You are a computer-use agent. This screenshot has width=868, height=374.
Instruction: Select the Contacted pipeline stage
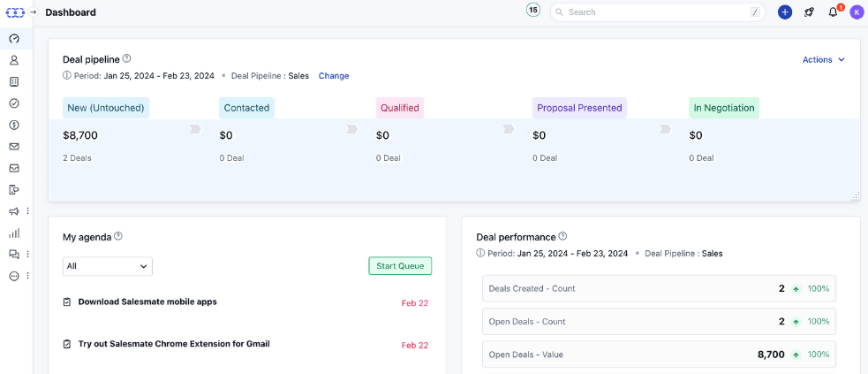(x=246, y=108)
